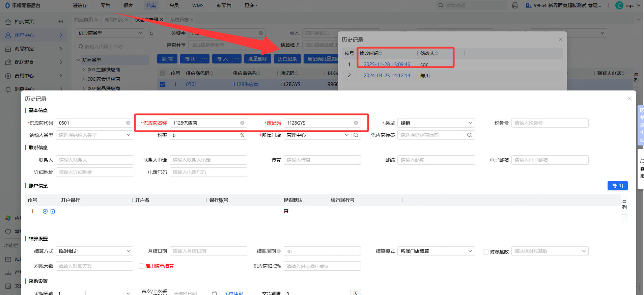Uncheck the row 0501 checkbox in supplier table
The image size is (644, 295).
(x=163, y=84)
